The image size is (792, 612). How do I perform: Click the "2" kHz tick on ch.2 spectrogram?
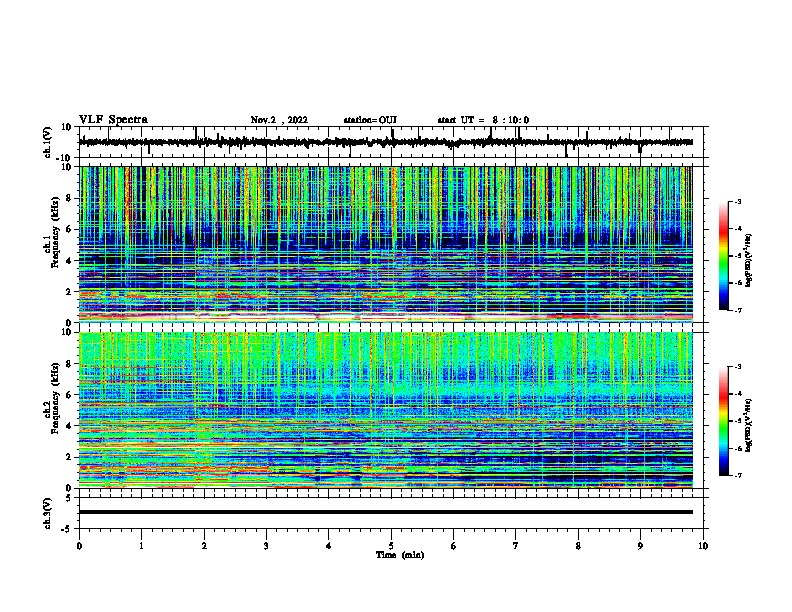pyautogui.click(x=70, y=457)
